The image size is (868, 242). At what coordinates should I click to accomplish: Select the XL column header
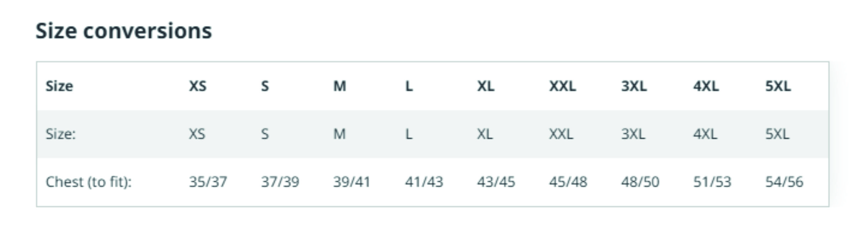tap(485, 86)
